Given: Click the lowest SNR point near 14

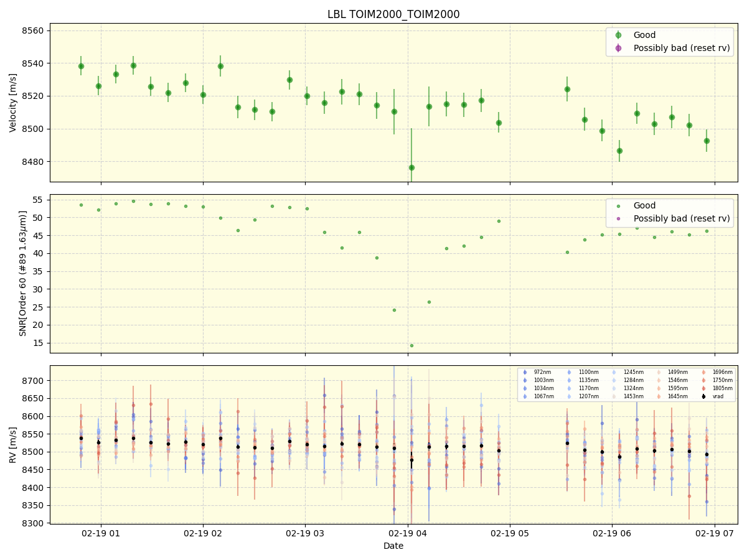Looking at the screenshot, I should pos(411,345).
